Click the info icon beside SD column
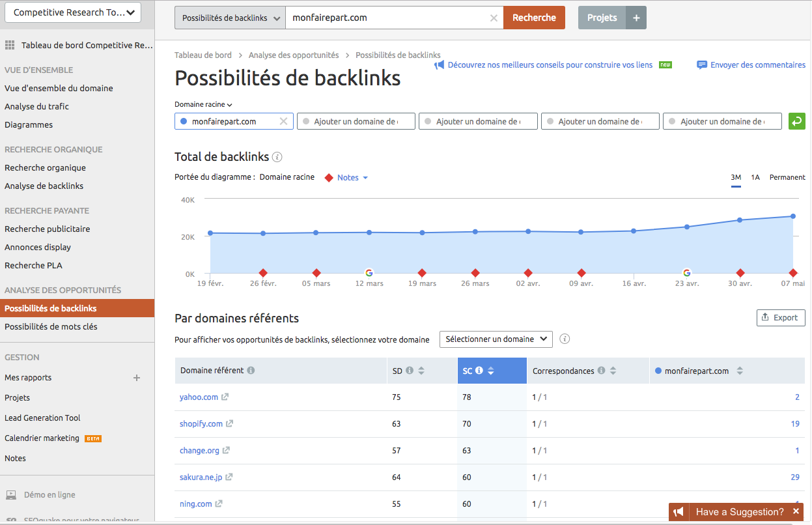This screenshot has height=525, width=812. tap(410, 371)
